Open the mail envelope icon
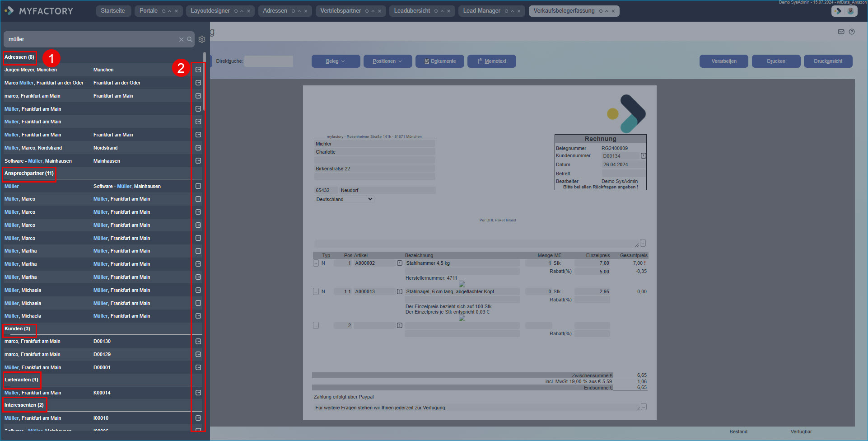The image size is (868, 441). [x=841, y=32]
